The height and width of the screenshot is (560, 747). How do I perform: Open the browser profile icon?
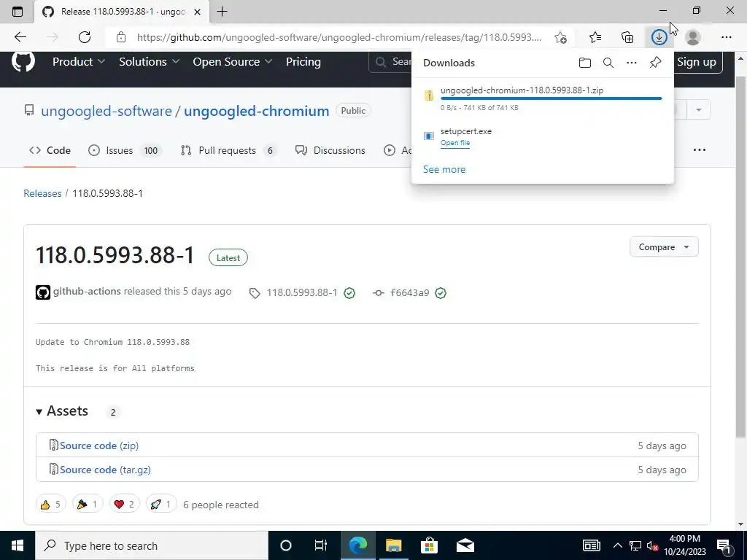pyautogui.click(x=693, y=37)
